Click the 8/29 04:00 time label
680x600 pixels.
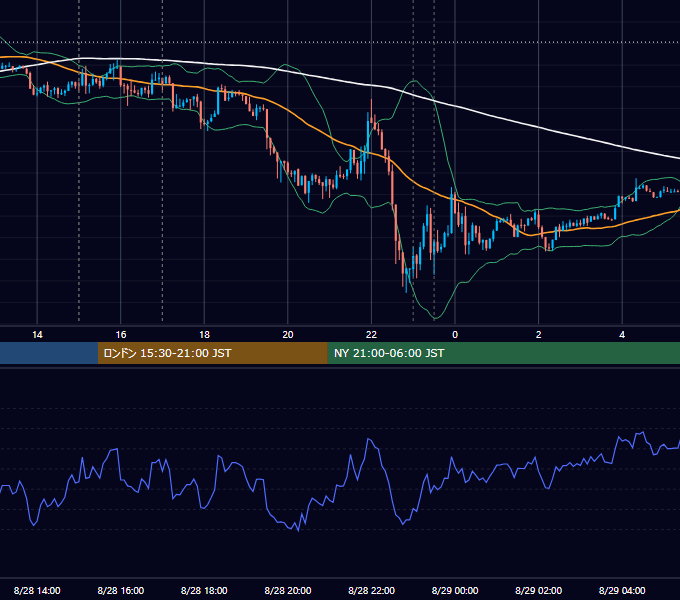[622, 590]
